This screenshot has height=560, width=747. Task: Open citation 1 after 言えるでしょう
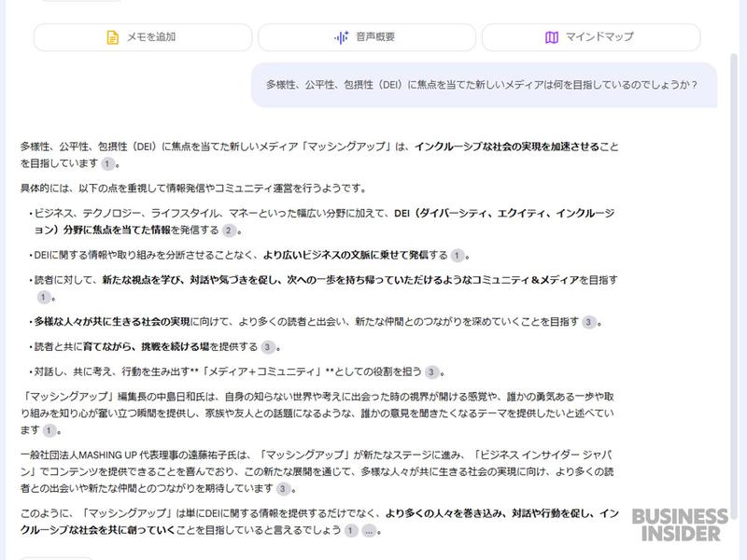tap(351, 530)
